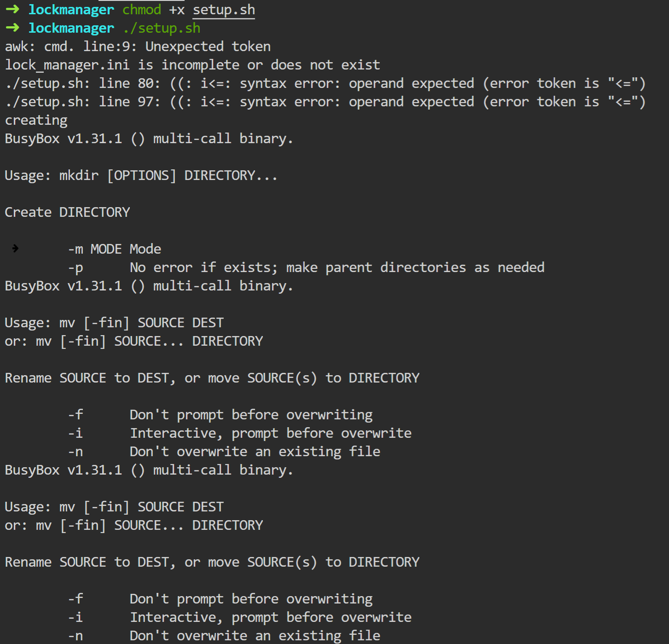
Task: Click the -m MODE option text
Action: point(95,249)
